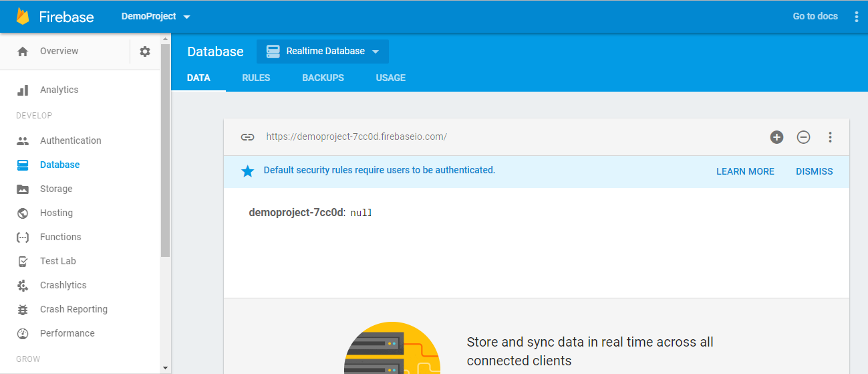This screenshot has height=374, width=868.
Task: Click the Hosting globe icon
Action: [x=23, y=213]
